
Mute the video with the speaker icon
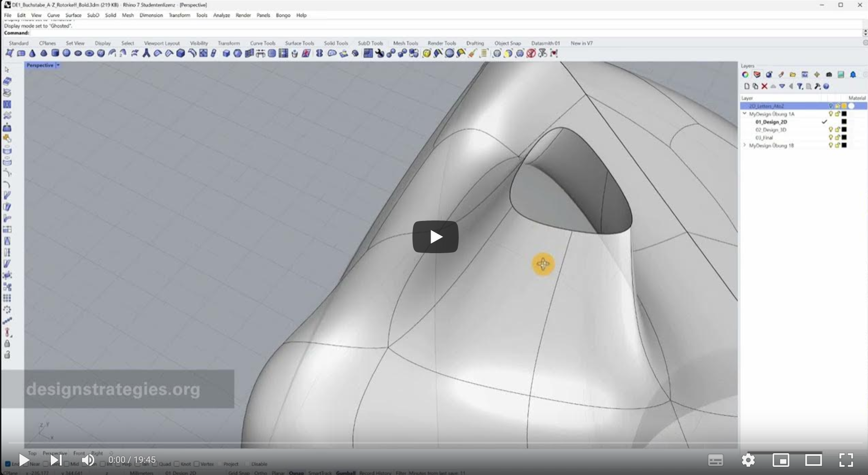88,460
